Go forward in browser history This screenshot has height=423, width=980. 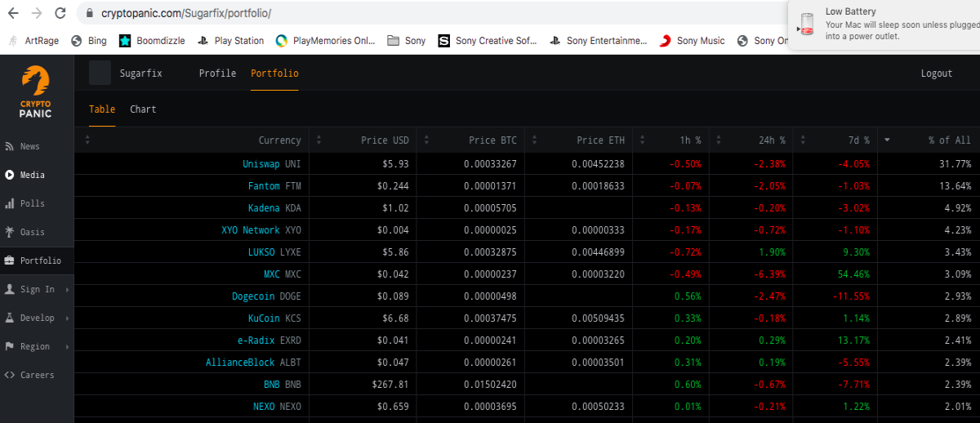[x=36, y=13]
